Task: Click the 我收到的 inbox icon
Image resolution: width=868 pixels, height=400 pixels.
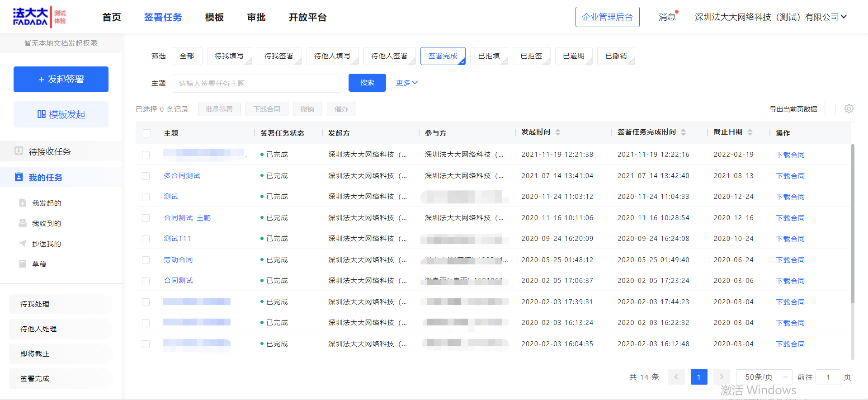Action: [x=23, y=223]
